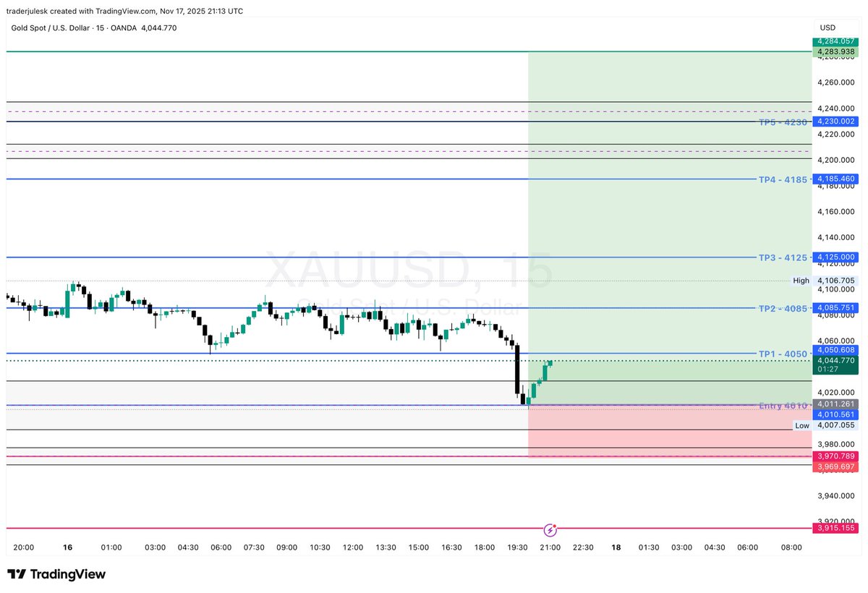This screenshot has width=868, height=593.
Task: Open the TradingView logo link
Action: pyautogui.click(x=56, y=574)
